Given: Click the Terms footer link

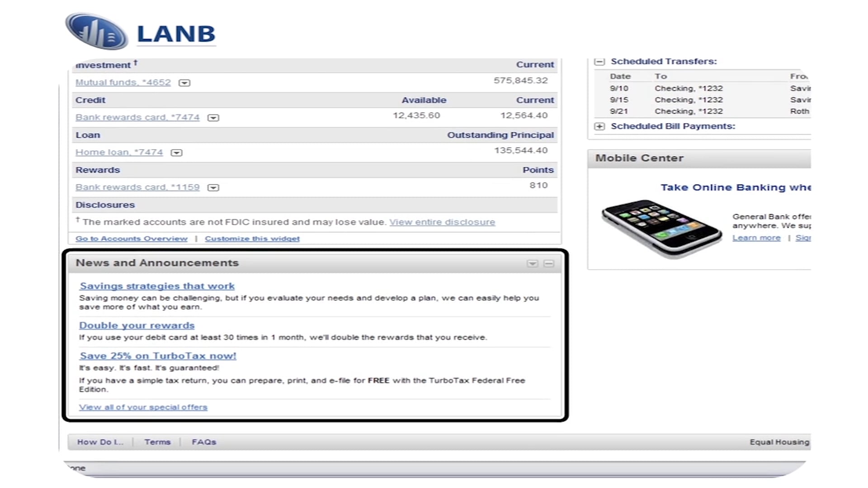Looking at the screenshot, I should click(x=157, y=442).
